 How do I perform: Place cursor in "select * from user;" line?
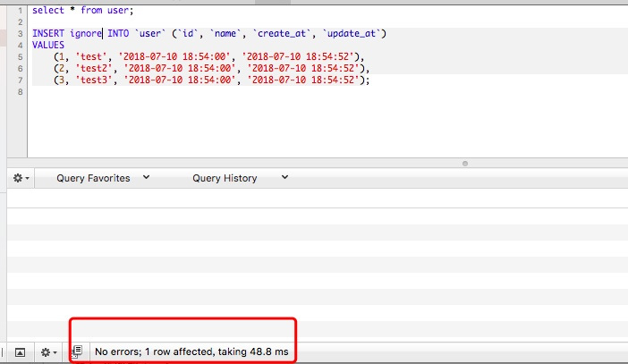(81, 10)
